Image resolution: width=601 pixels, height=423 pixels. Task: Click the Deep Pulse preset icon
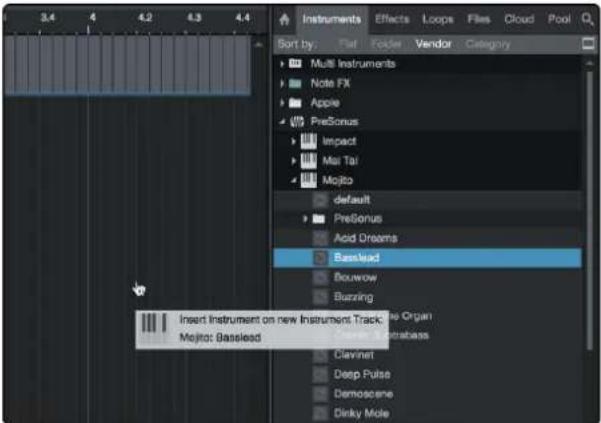[320, 374]
